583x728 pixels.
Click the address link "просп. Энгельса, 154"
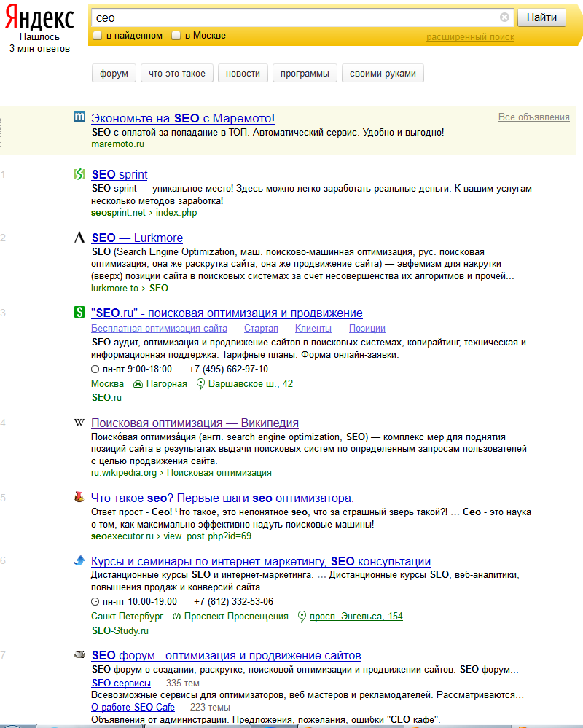(x=356, y=617)
